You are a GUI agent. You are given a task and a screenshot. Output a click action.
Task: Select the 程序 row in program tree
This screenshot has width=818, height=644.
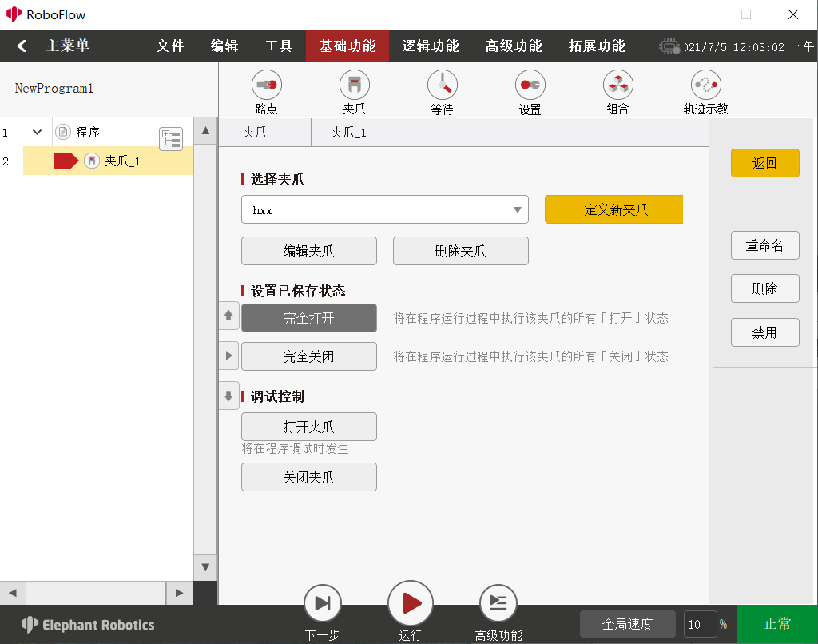click(97, 132)
